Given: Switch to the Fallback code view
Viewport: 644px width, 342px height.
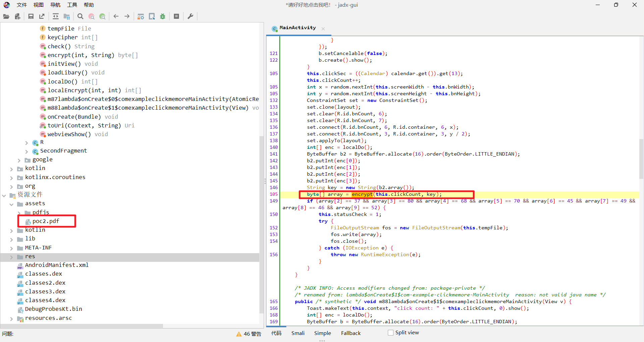Looking at the screenshot, I should (351, 333).
